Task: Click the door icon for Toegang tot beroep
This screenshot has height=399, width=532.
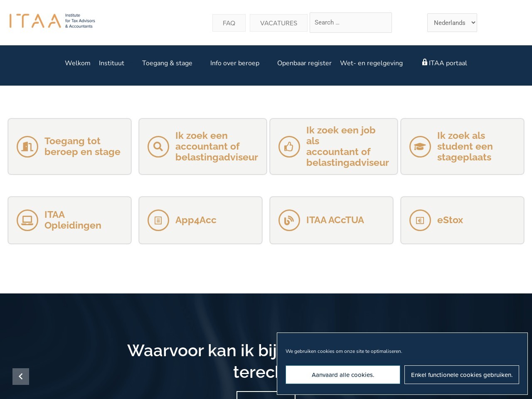Action: (x=27, y=147)
